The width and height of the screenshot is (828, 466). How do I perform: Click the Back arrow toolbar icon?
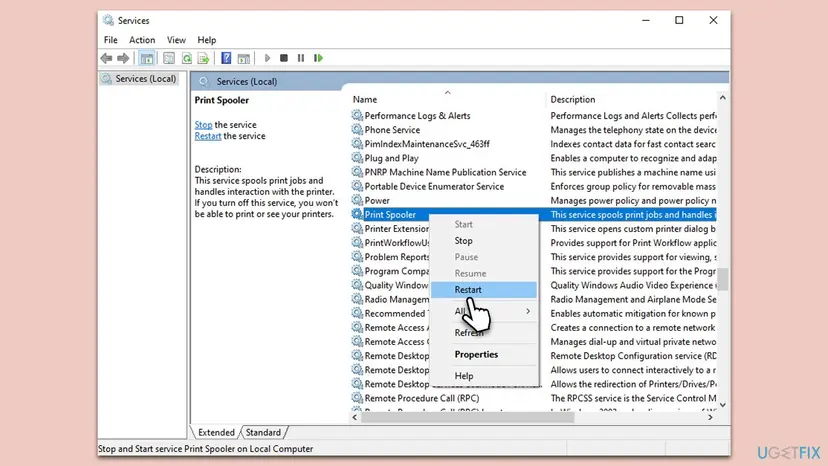106,58
